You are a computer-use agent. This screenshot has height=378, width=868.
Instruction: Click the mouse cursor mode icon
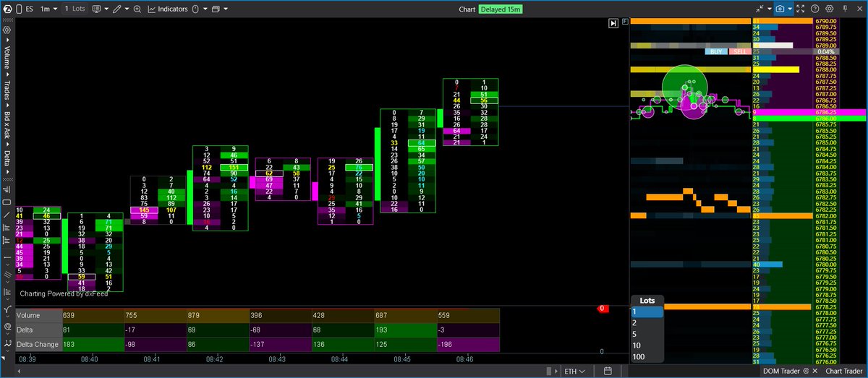click(196, 9)
